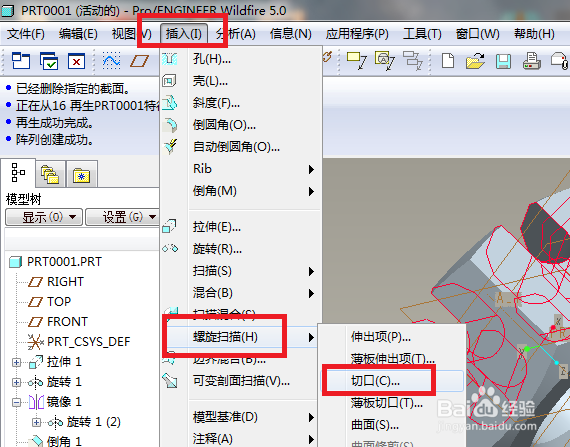The image size is (570, 447).
Task: Open the 帮助(H) menu
Action: pyautogui.click(x=534, y=34)
